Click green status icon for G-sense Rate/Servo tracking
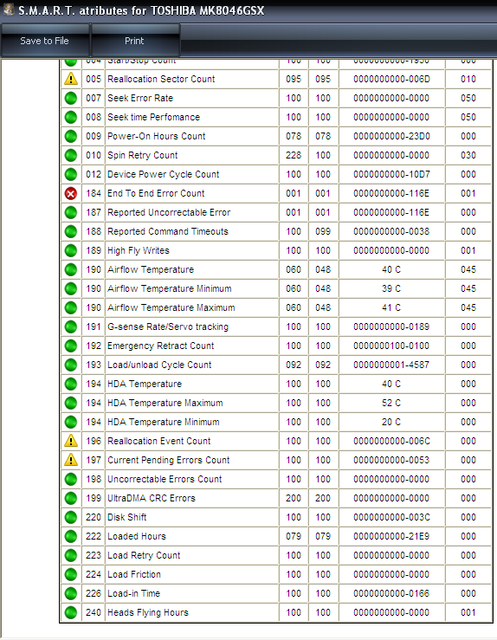The height and width of the screenshot is (640, 497). click(71, 327)
